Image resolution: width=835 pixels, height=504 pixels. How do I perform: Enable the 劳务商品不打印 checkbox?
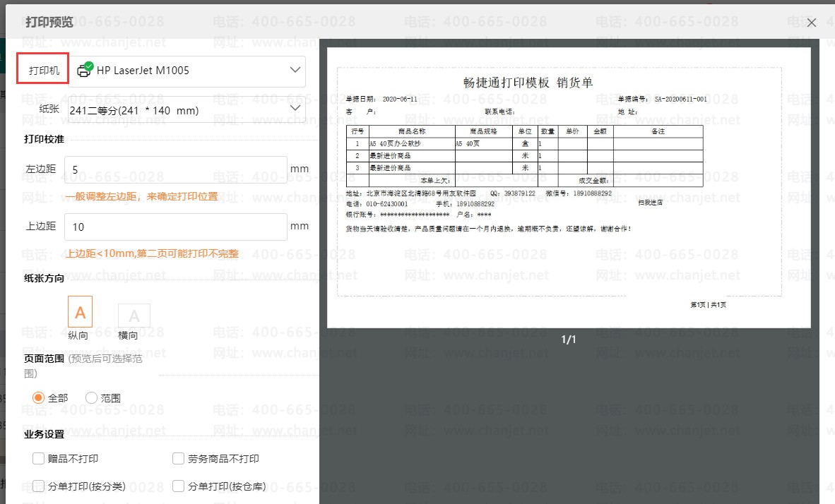[179, 458]
